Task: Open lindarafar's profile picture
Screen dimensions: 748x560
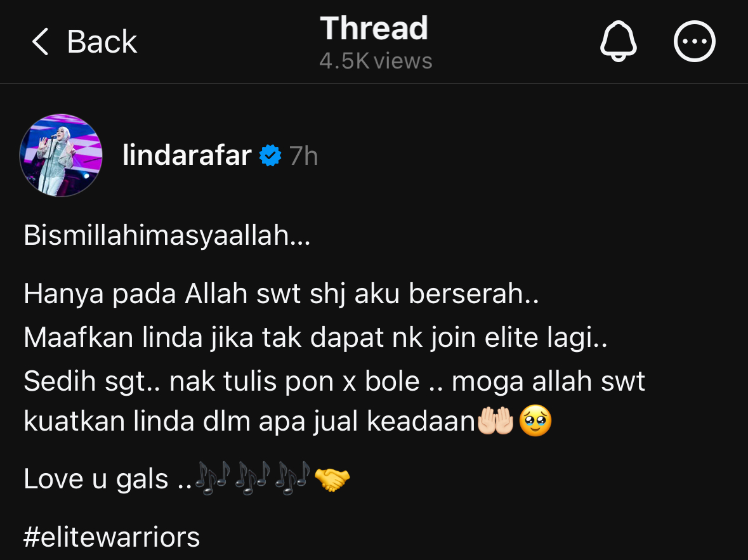Action: (61, 155)
